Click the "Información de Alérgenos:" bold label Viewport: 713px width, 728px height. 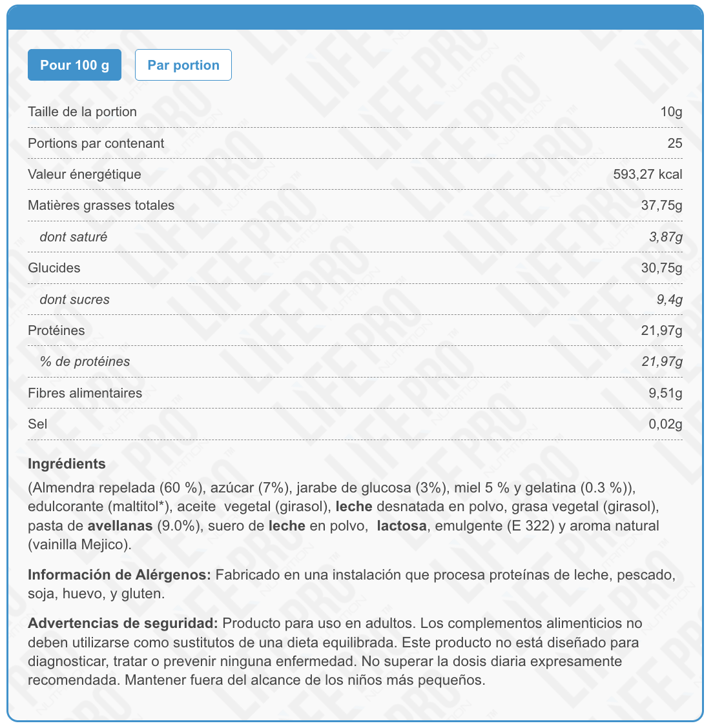click(x=119, y=575)
